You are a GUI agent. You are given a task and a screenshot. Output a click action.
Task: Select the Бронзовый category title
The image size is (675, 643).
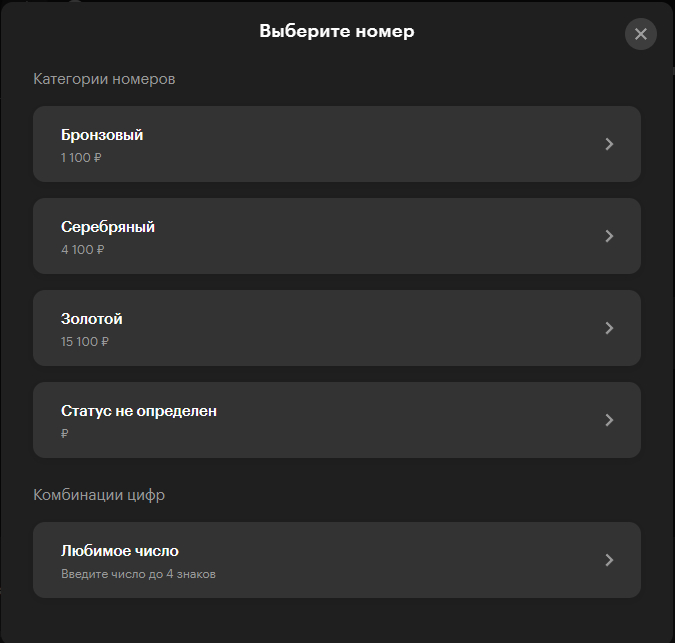(x=102, y=135)
